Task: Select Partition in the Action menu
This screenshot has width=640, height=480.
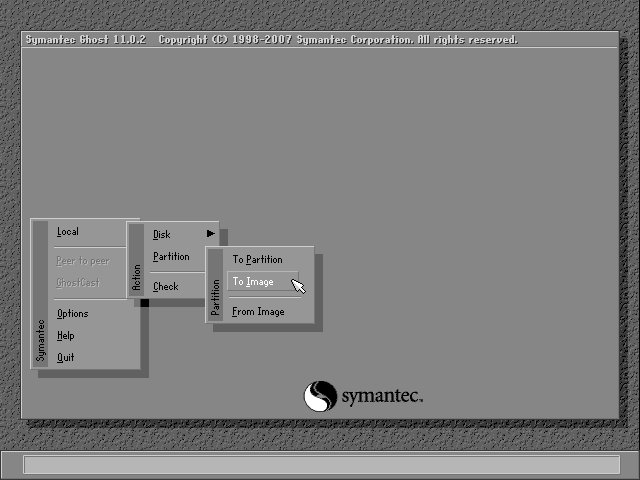Action: click(171, 256)
